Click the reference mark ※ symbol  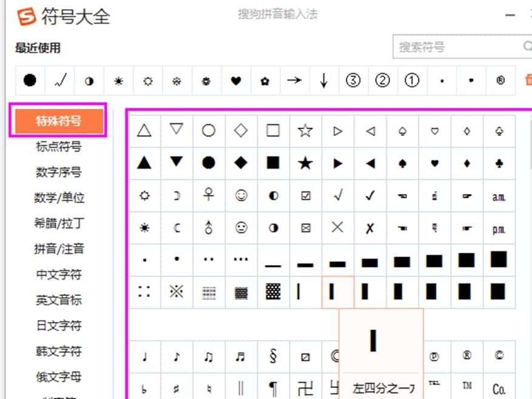(x=177, y=292)
